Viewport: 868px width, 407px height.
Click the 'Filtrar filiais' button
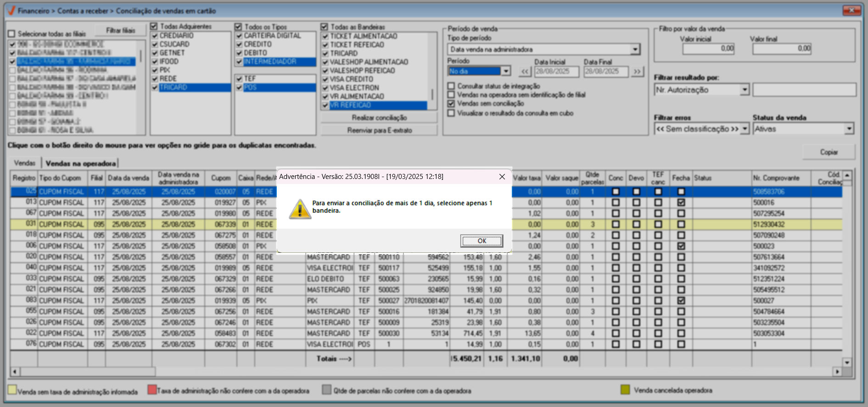point(121,31)
